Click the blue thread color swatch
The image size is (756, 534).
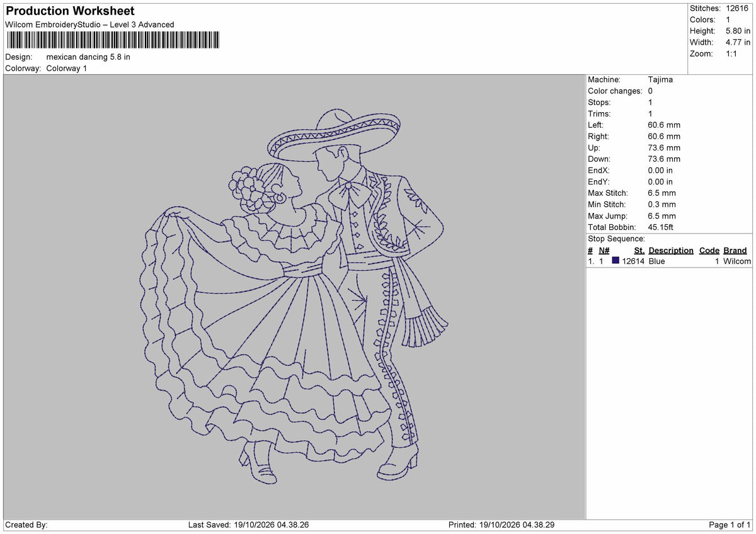[x=616, y=261]
